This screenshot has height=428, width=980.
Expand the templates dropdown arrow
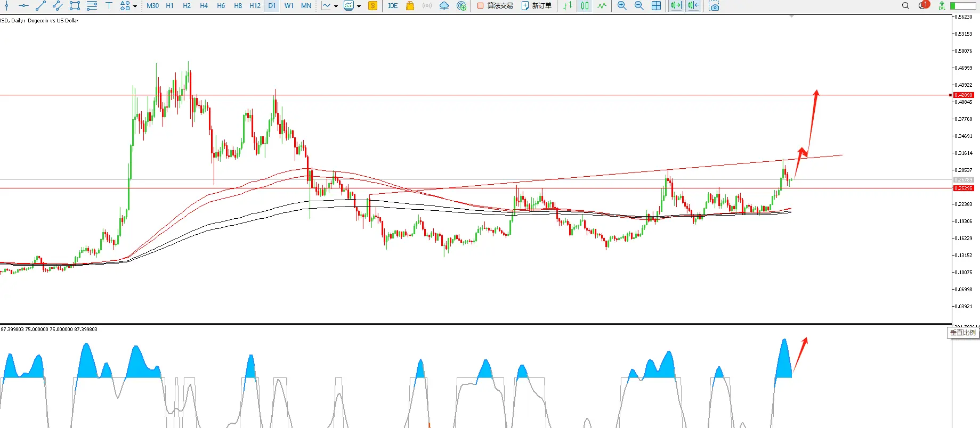[x=359, y=6]
